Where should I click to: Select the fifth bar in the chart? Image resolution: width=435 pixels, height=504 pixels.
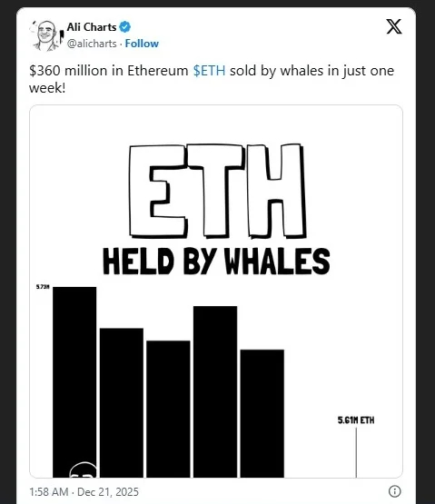[x=262, y=413]
